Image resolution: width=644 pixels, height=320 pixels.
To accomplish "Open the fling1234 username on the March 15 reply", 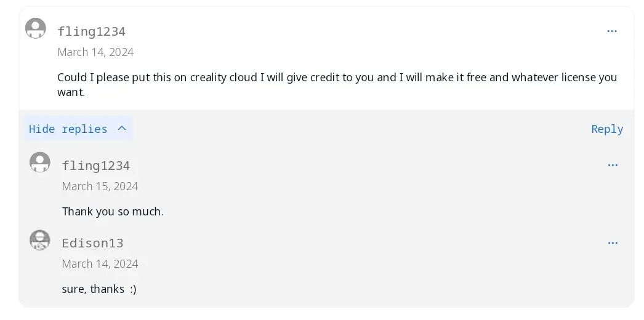I will click(96, 166).
